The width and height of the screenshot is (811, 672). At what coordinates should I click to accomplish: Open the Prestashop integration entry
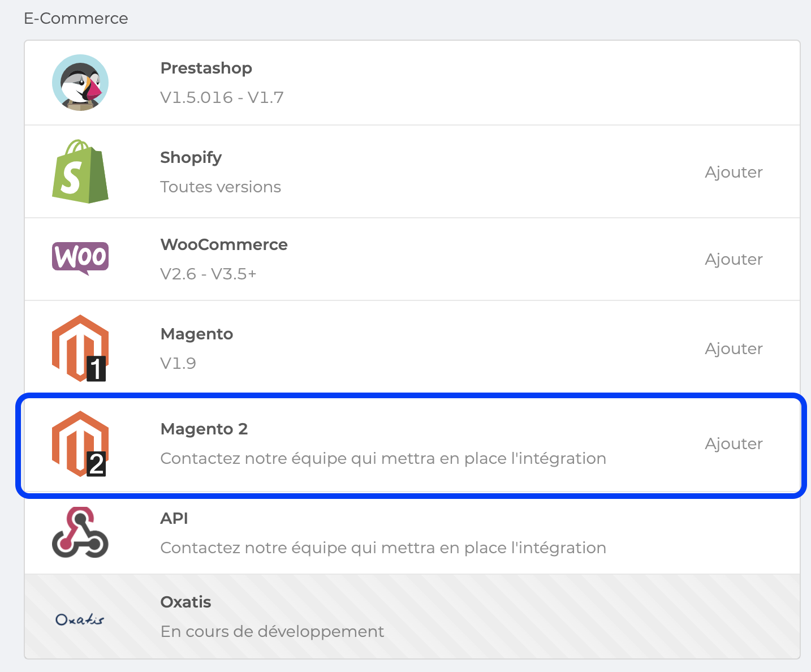tap(396, 82)
